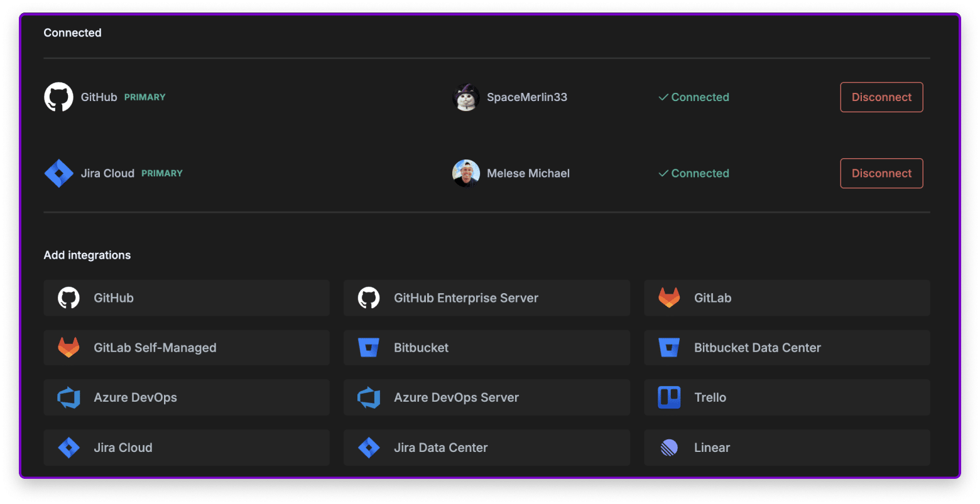
Task: Click the GitHub name in the Connected list
Action: coord(99,97)
